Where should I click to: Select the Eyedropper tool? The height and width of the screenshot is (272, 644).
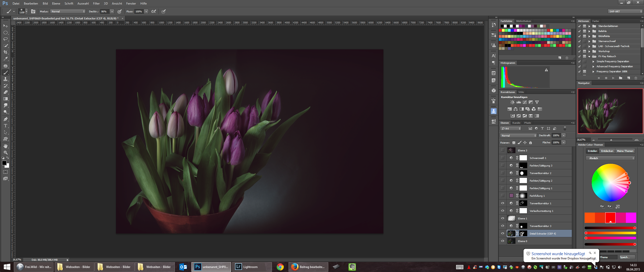6,59
